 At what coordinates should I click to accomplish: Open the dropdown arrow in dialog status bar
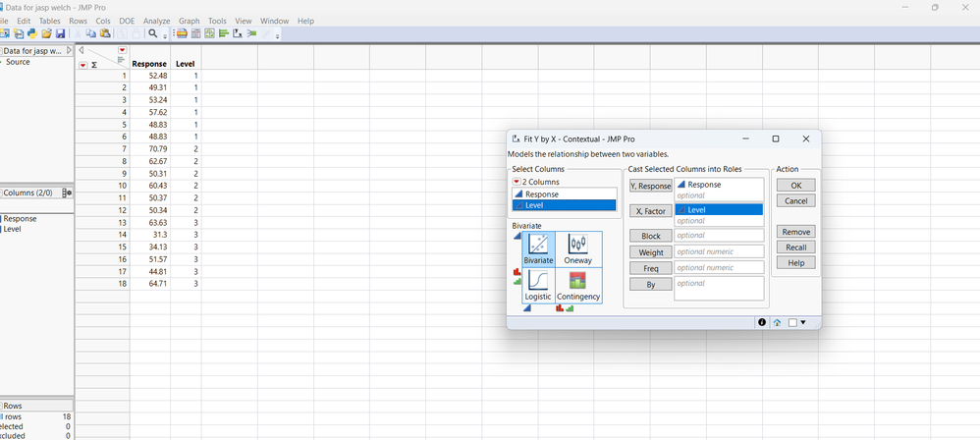click(803, 322)
